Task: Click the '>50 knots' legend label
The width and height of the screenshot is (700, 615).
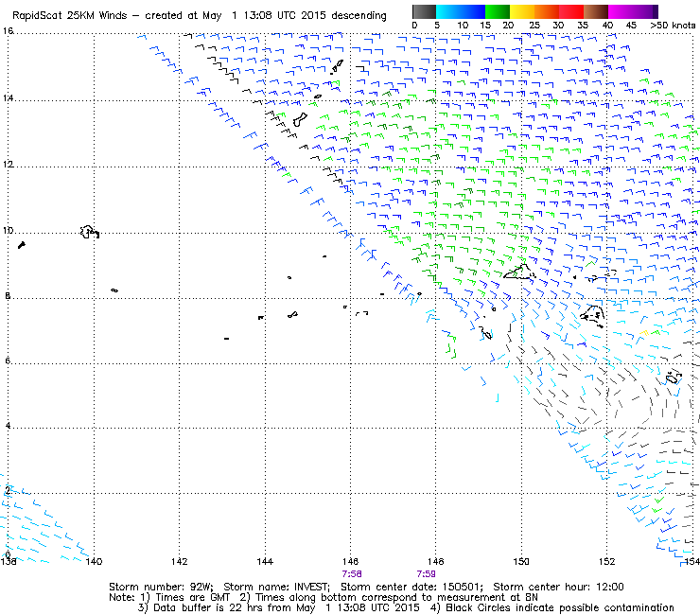Action: tap(673, 26)
